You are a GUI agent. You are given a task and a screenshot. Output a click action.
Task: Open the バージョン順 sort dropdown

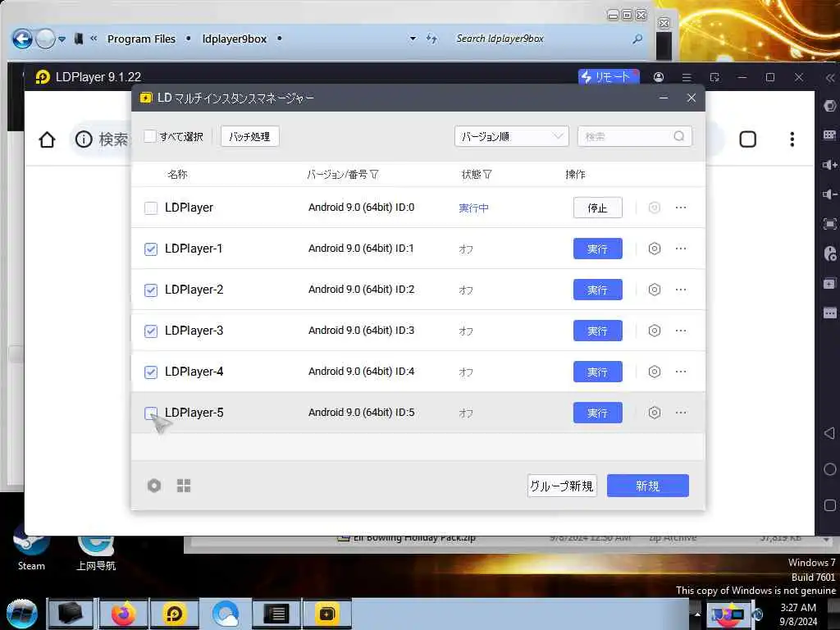click(x=511, y=137)
